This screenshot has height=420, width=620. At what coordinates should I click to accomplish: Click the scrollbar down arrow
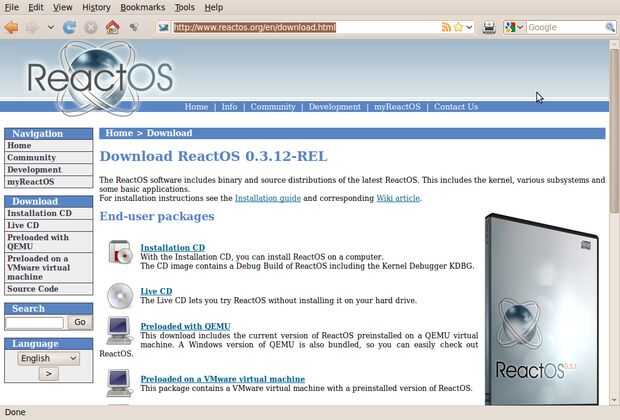pyautogui.click(x=614, y=400)
